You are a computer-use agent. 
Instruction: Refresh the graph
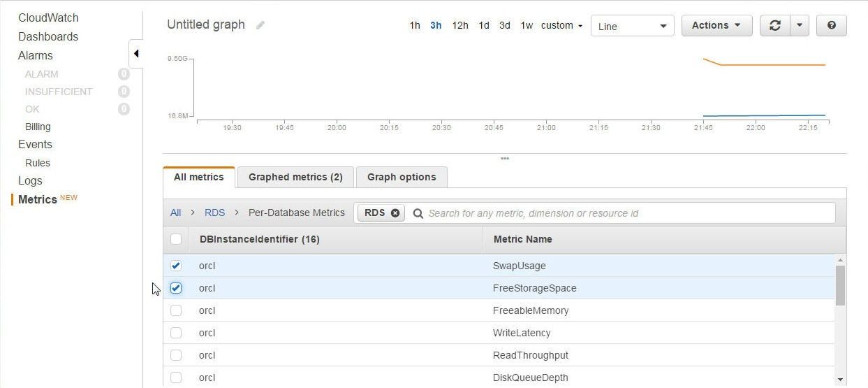tap(774, 25)
